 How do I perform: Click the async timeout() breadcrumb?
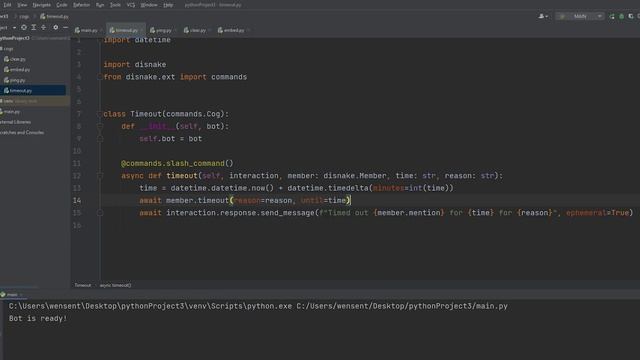[115, 285]
